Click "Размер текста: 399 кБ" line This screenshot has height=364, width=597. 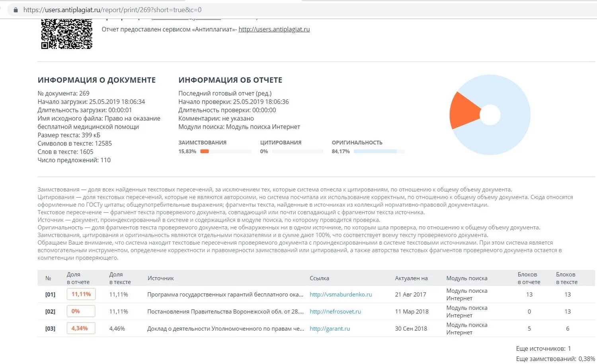point(69,135)
